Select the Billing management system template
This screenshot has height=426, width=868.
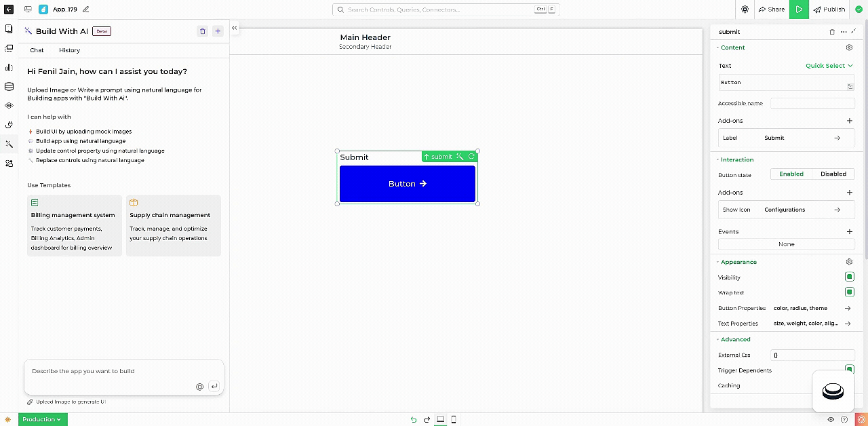pyautogui.click(x=75, y=225)
